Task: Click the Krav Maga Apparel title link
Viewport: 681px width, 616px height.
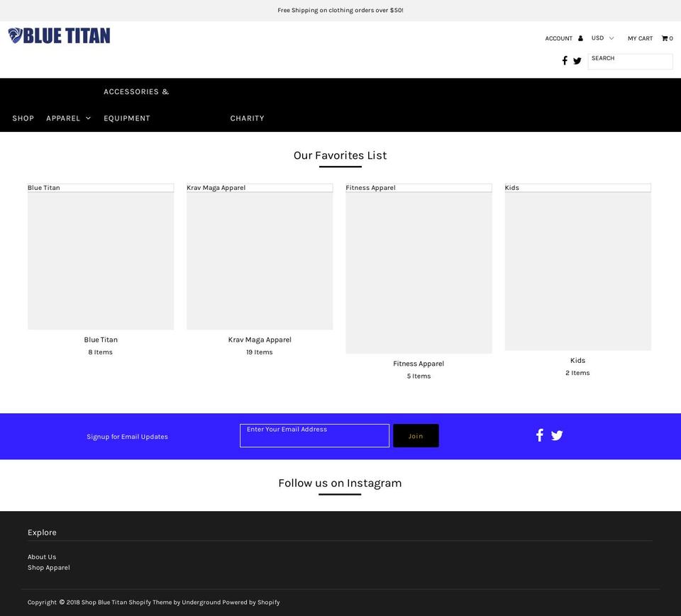Action: tap(260, 340)
